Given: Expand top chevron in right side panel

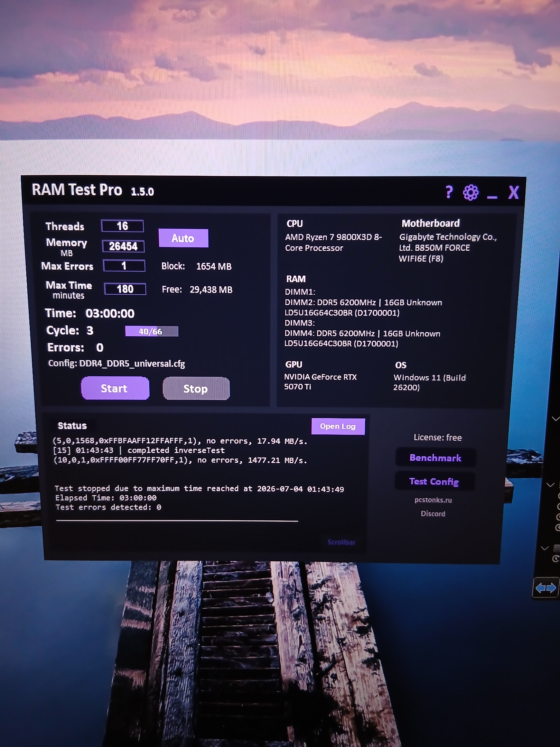Looking at the screenshot, I should point(556,419).
